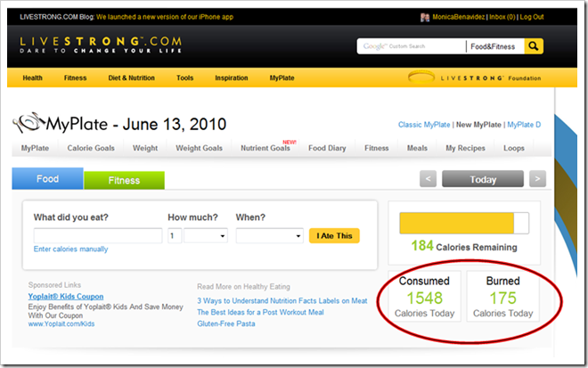
Task: Open the Fitness menu in yellow bar
Action: (x=75, y=78)
